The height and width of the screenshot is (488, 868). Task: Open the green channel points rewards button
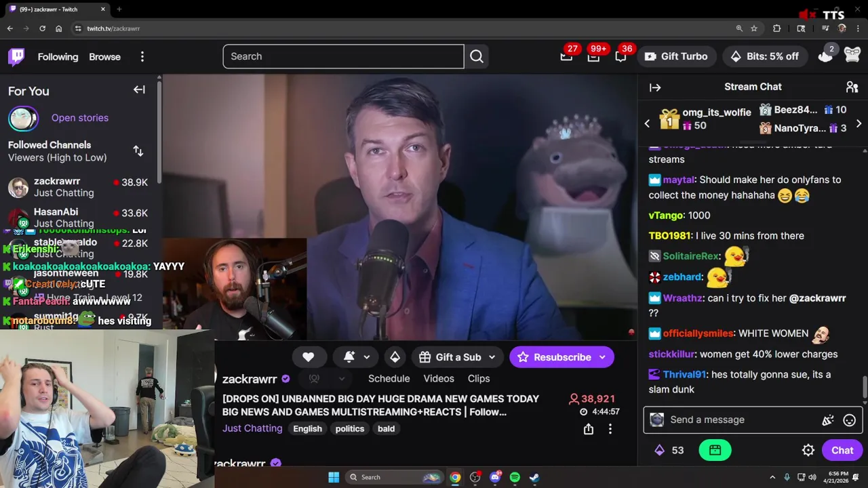click(x=715, y=450)
